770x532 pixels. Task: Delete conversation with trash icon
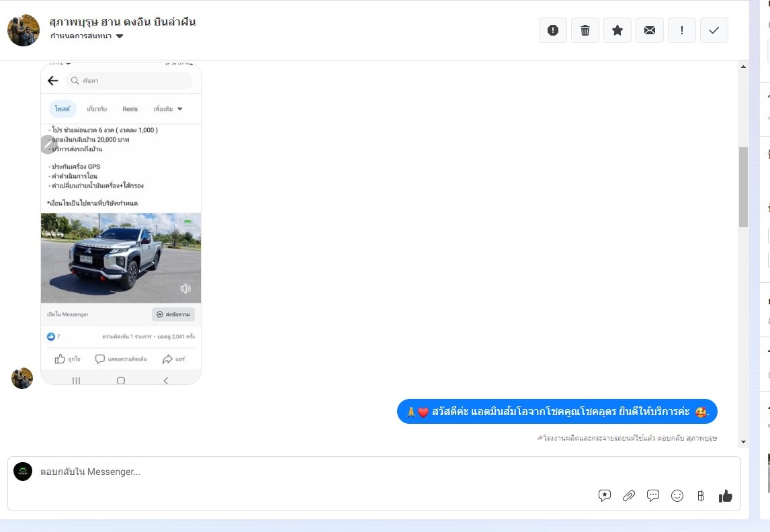pyautogui.click(x=585, y=30)
